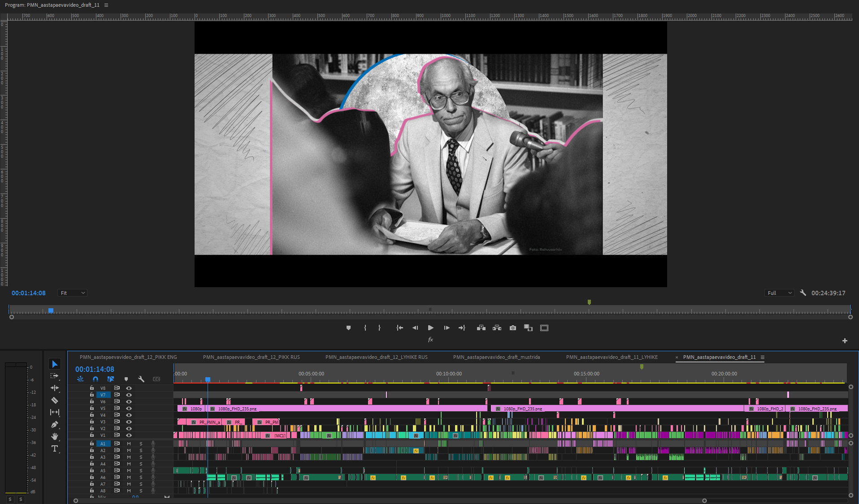Switch to PMN_aastapaevavideo_draft_mustrida sequence tab
859x504 pixels.
[x=496, y=357]
